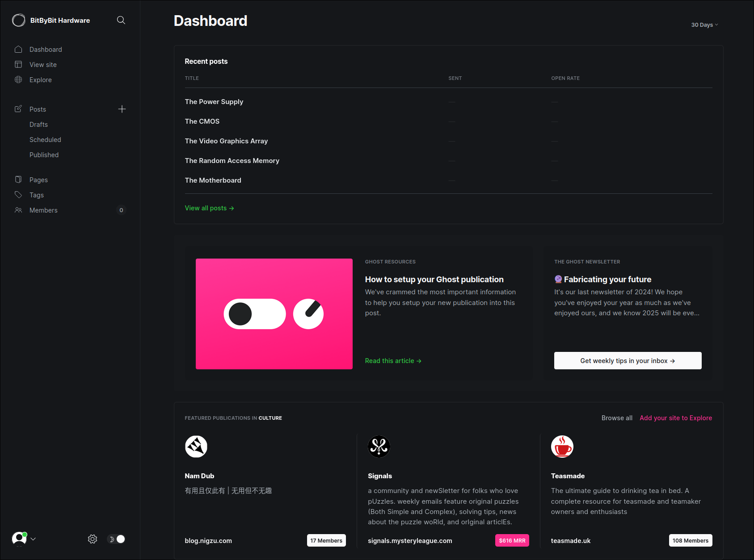
Task: Click the Nam Dub publication logo
Action: point(196,447)
